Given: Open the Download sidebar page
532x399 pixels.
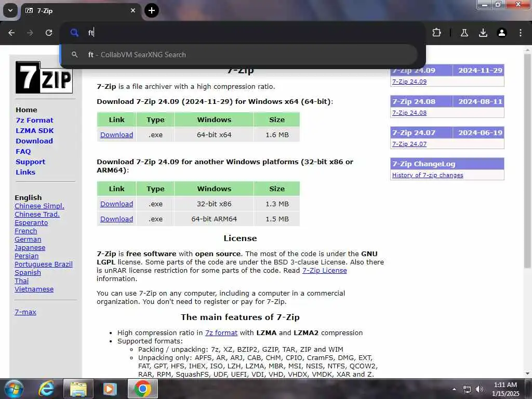Looking at the screenshot, I should (x=34, y=141).
